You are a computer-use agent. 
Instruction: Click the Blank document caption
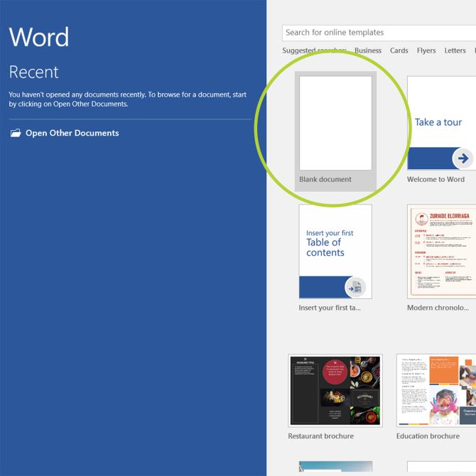click(325, 180)
